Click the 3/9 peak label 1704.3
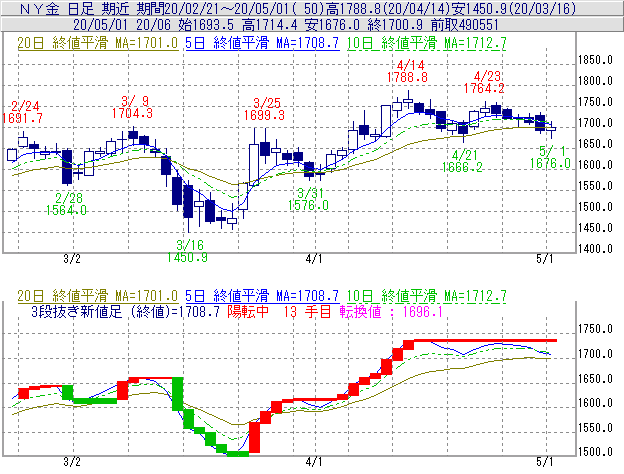Image resolution: width=624 pixels, height=474 pixels. click(132, 113)
